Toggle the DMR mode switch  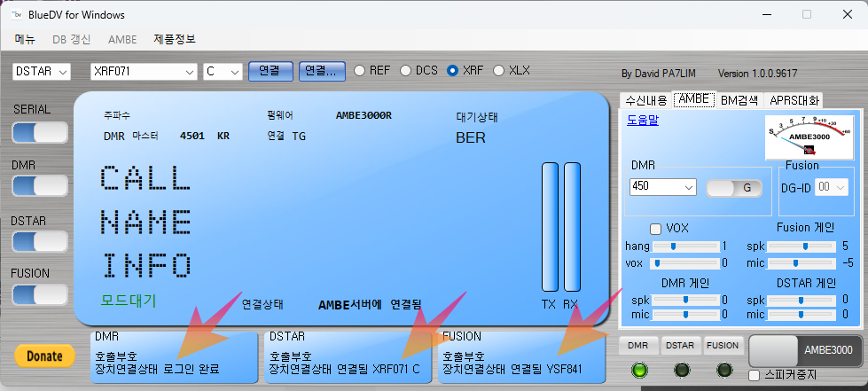(x=39, y=186)
